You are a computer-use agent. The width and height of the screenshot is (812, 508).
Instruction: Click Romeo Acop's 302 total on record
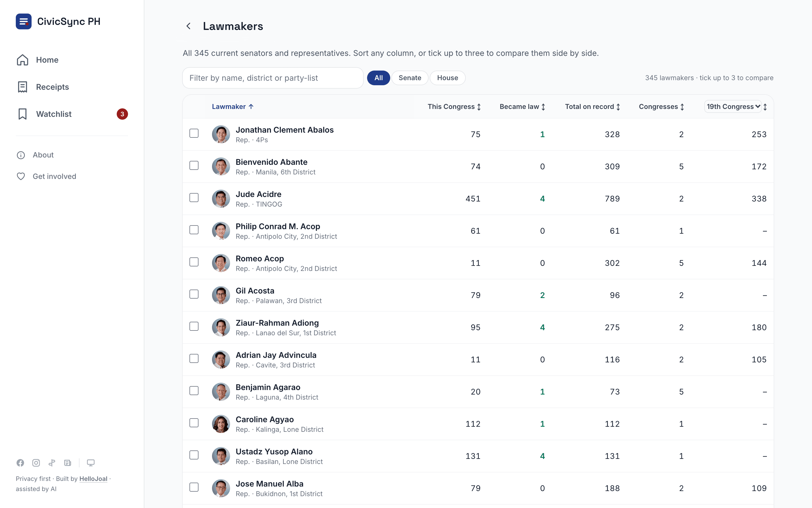click(612, 263)
